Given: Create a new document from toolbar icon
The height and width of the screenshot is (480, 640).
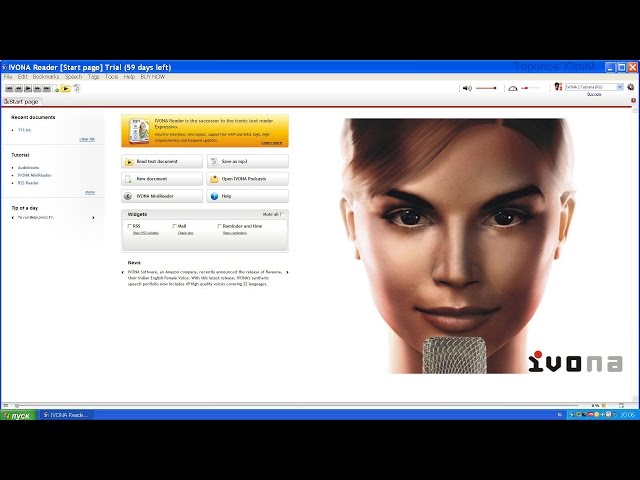Looking at the screenshot, I should click(x=56, y=89).
